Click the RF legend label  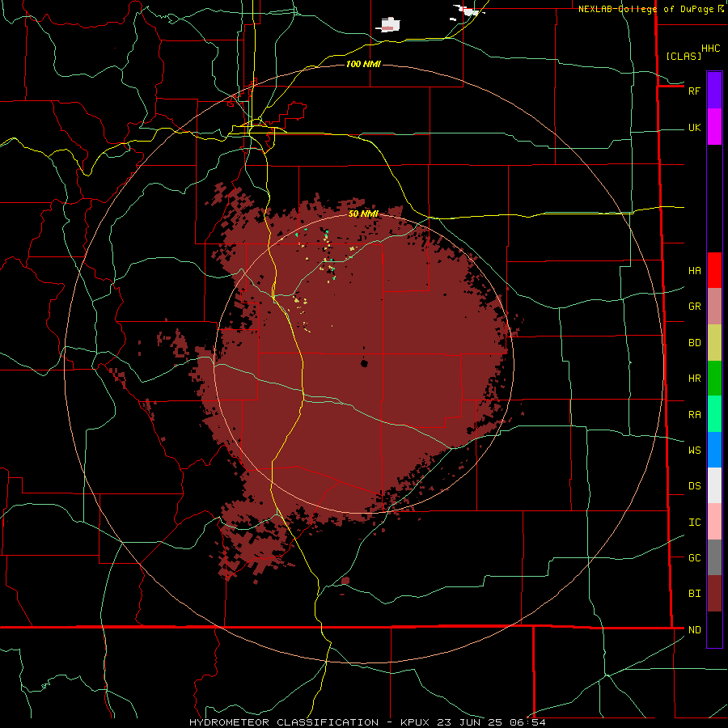point(694,91)
